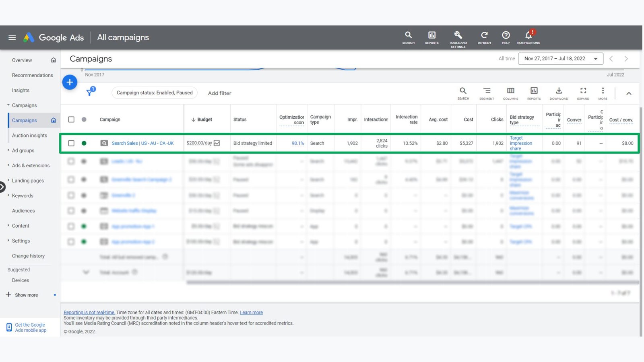Expand the table to full screen

583,93
